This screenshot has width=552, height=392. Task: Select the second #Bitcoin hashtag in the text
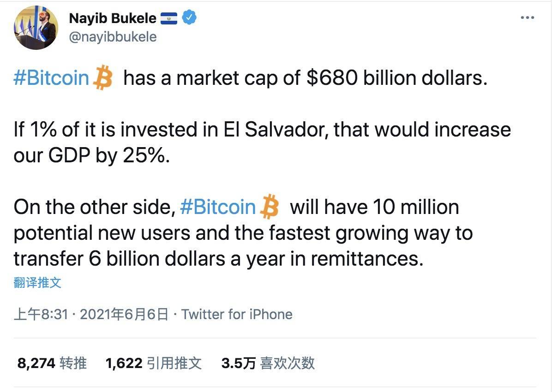218,207
